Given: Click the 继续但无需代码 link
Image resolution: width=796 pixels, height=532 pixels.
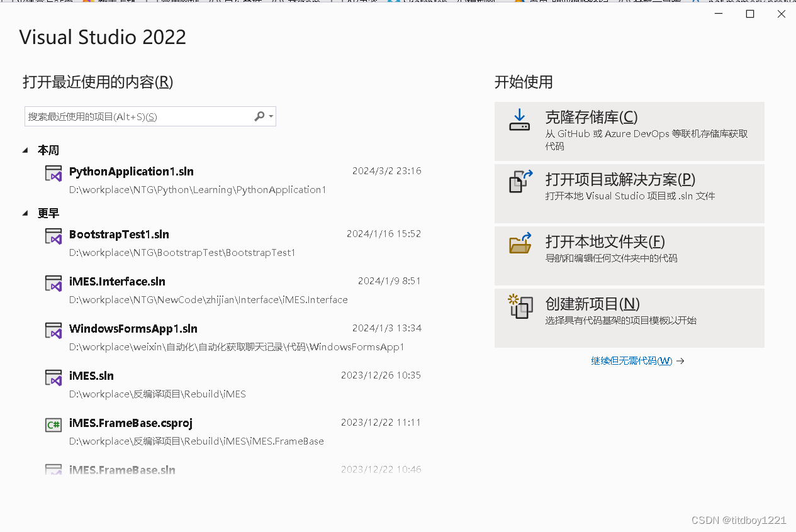Looking at the screenshot, I should click(x=631, y=360).
